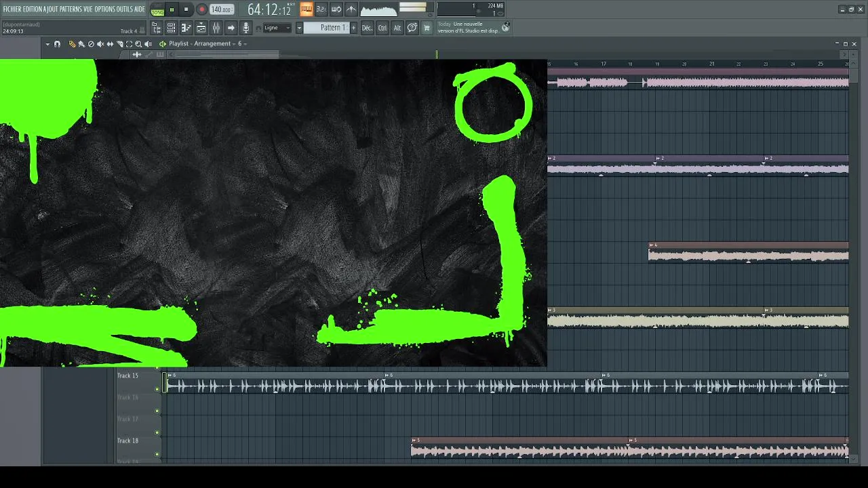Image resolution: width=868 pixels, height=488 pixels.
Task: Open the AJOUT menu
Action: click(x=51, y=9)
